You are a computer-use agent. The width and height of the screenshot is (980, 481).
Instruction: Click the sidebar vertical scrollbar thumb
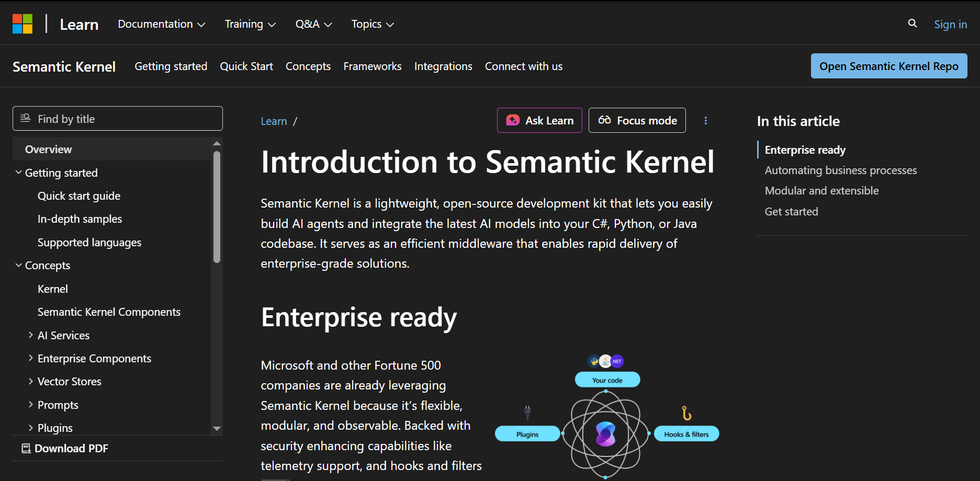[217, 207]
